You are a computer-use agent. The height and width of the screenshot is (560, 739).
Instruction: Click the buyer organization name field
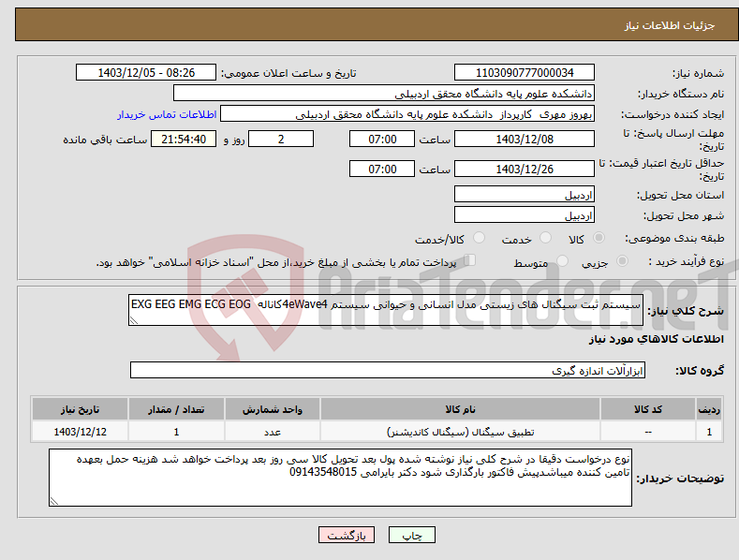point(384,94)
